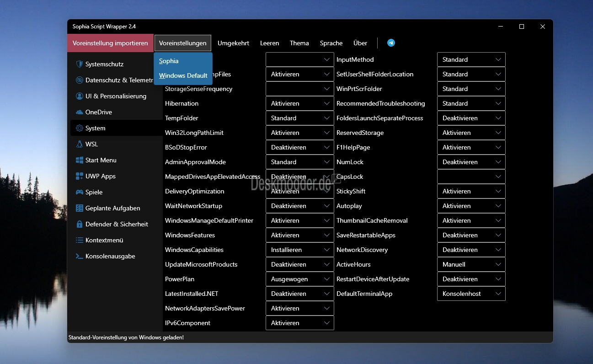Click the UpdateMicrosoftProducts label
Image resolution: width=593 pixels, height=364 pixels.
(x=201, y=264)
